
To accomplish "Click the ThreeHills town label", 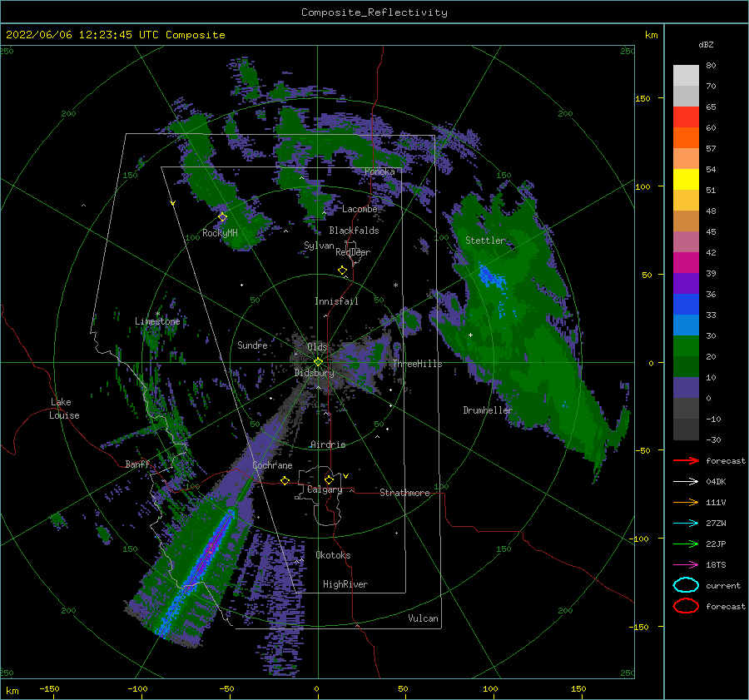I will (x=418, y=364).
